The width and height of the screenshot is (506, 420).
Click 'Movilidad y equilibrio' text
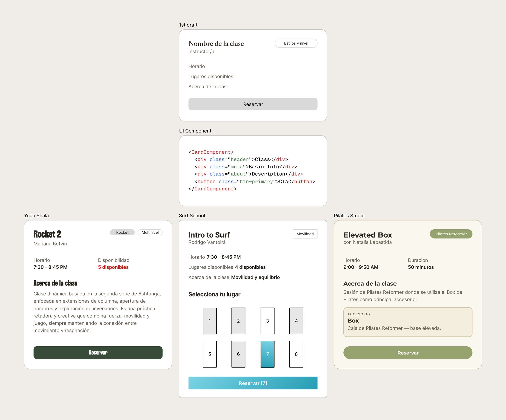pos(255,277)
